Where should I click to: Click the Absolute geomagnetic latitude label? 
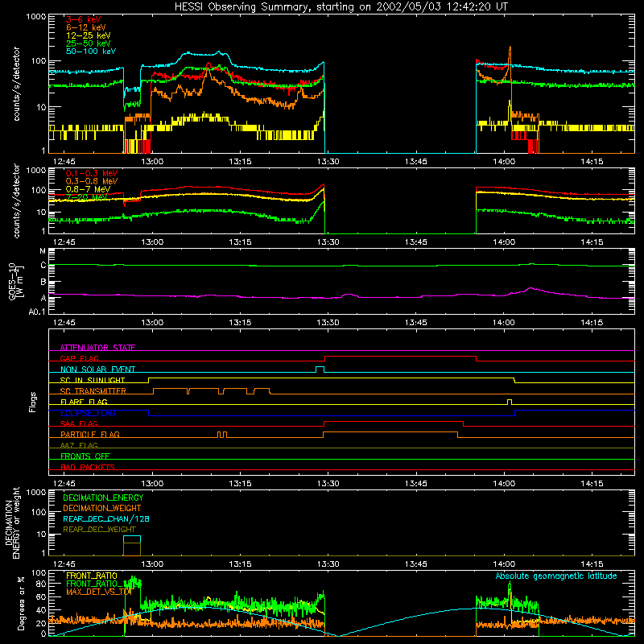point(556,576)
